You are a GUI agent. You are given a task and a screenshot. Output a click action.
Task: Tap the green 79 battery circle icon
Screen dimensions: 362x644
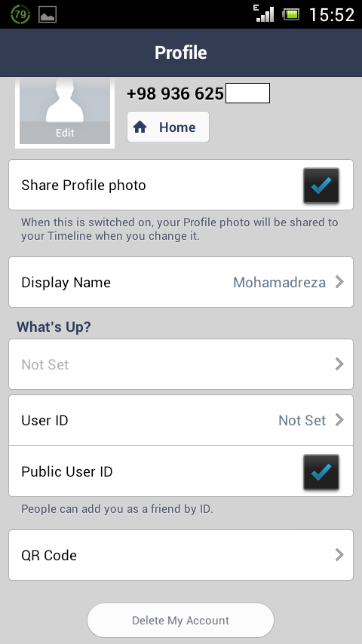tap(20, 15)
